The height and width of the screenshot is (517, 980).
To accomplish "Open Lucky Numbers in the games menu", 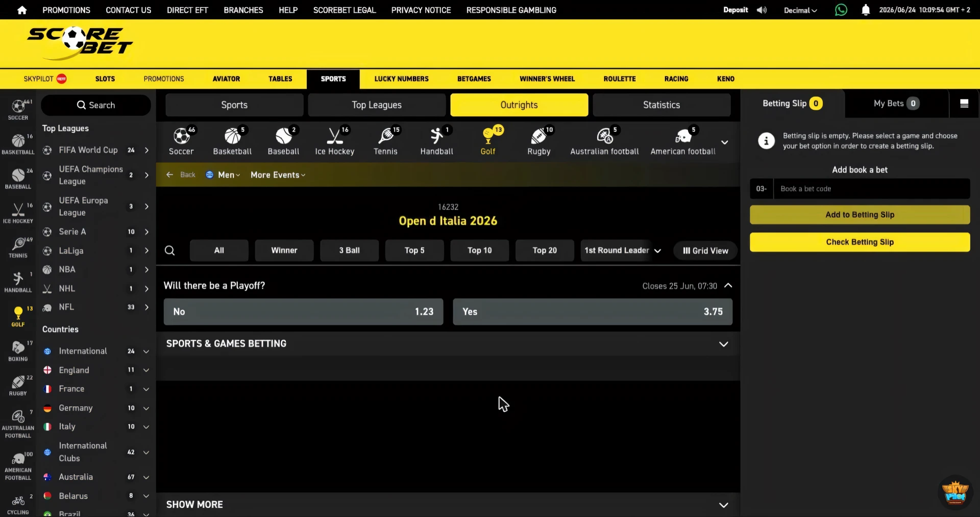I will click(x=401, y=79).
